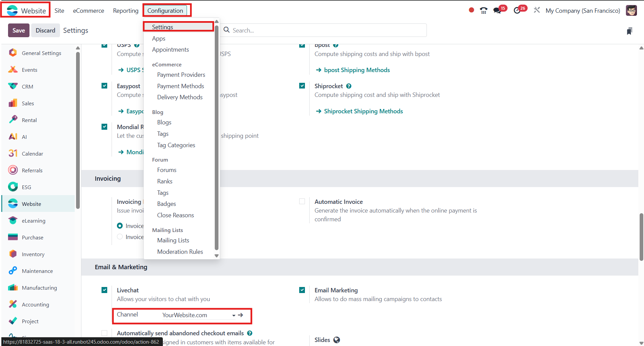Switch to the Reporting tab
Image resolution: width=644 pixels, height=346 pixels.
(x=125, y=10)
